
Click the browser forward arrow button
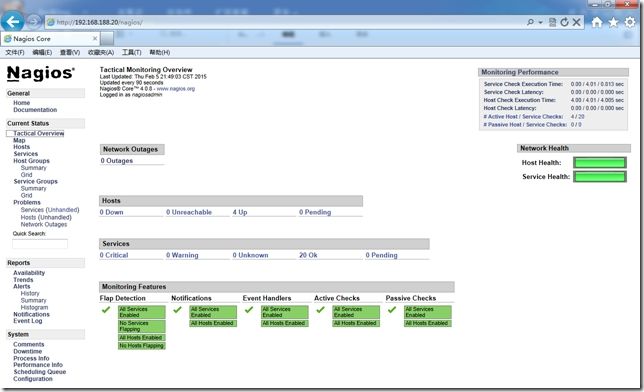(x=34, y=22)
